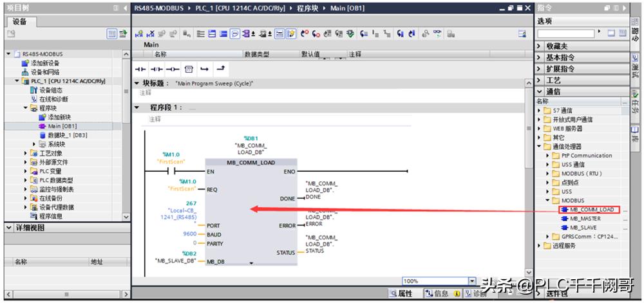The image size is (644, 303).
Task: Click the MB_MASTER instruction icon
Action: point(565,219)
